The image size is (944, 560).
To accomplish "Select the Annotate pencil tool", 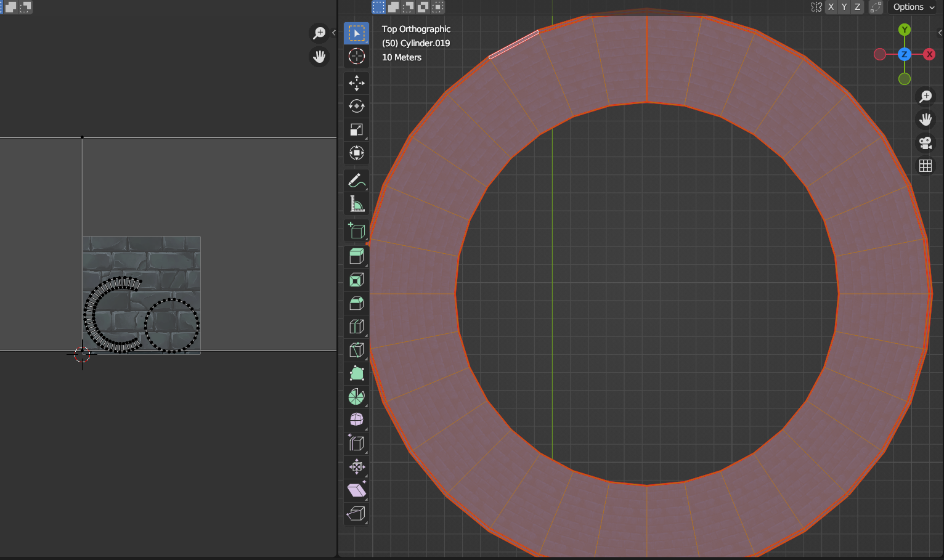I will click(356, 181).
